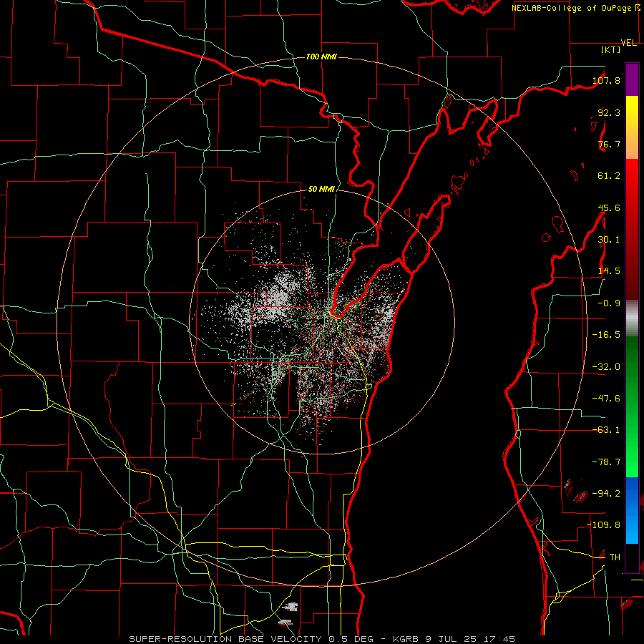Click the 30.1 velocity scale value

609,240
